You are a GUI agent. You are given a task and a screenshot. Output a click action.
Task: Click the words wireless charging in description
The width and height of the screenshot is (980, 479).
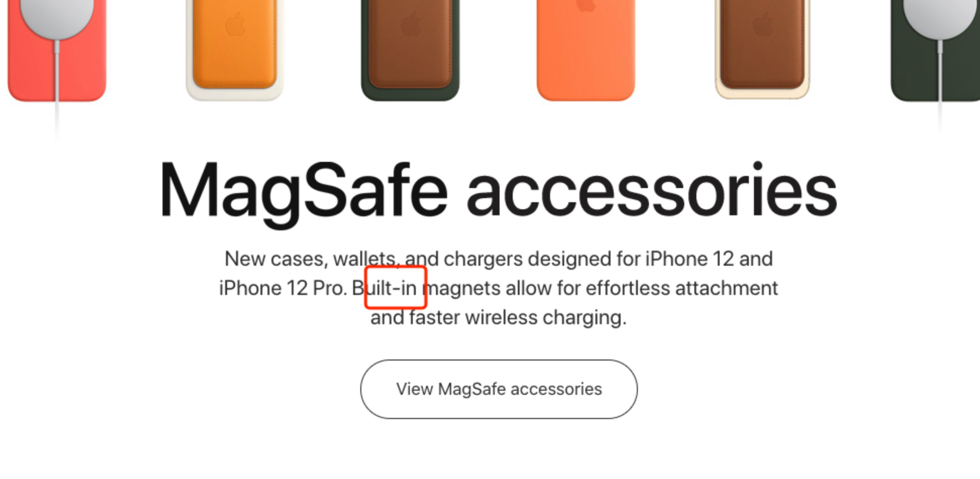tap(546, 318)
